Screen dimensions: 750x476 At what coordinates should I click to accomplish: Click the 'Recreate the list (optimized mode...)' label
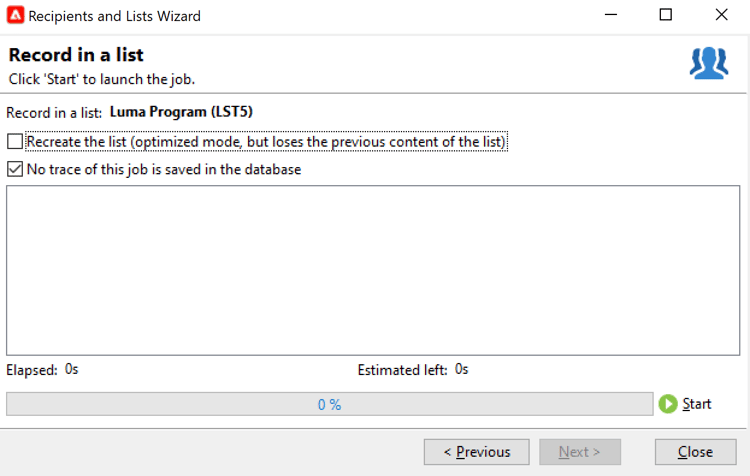point(266,142)
